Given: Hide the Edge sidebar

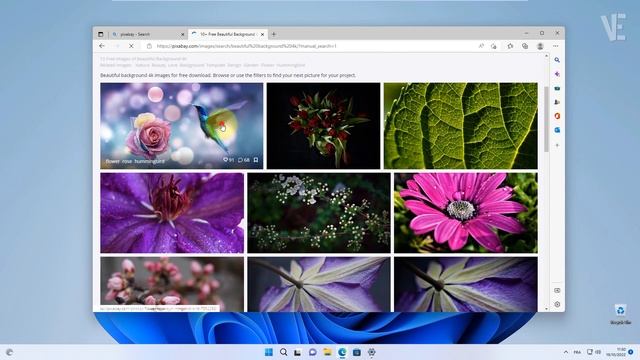Looking at the screenshot, I should click(x=557, y=290).
